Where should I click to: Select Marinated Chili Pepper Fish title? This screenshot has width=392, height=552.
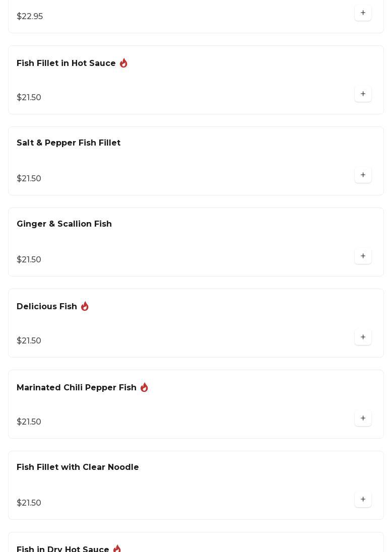77,388
